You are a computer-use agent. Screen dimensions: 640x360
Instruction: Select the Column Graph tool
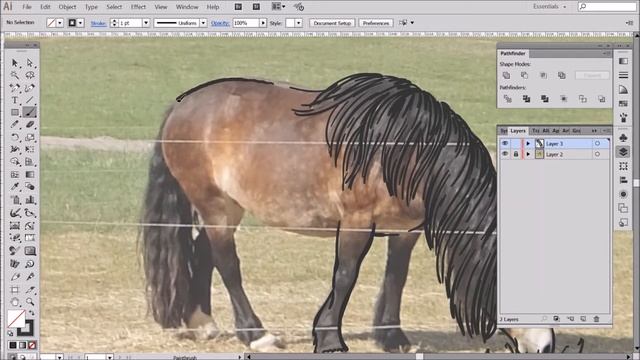click(x=30, y=200)
